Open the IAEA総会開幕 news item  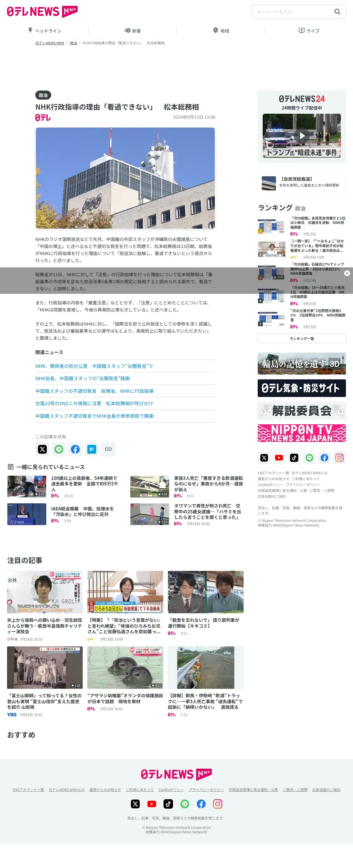pos(64,514)
